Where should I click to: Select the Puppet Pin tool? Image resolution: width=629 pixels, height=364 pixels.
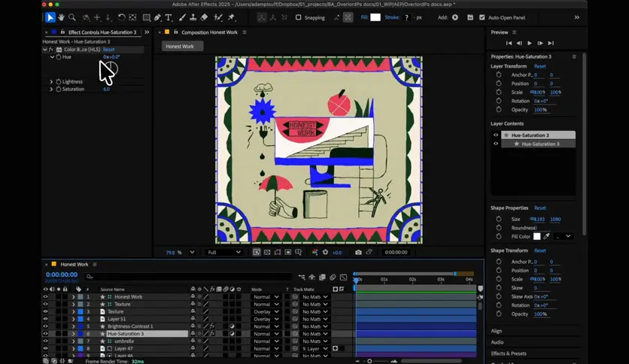pyautogui.click(x=232, y=17)
